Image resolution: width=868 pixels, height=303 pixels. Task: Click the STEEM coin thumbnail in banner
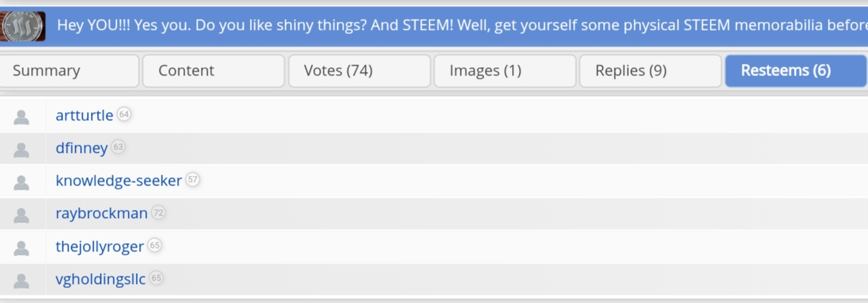pos(23,26)
